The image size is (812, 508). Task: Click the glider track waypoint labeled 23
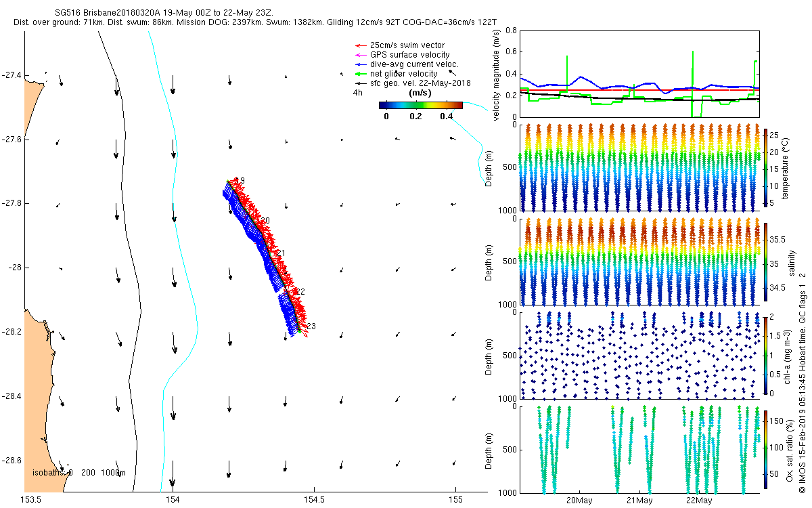(311, 326)
